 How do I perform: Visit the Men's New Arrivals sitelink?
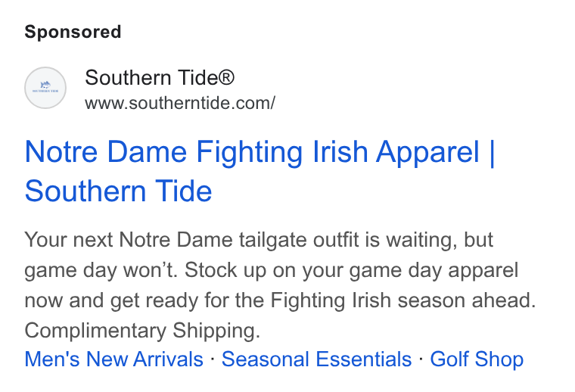(x=113, y=359)
